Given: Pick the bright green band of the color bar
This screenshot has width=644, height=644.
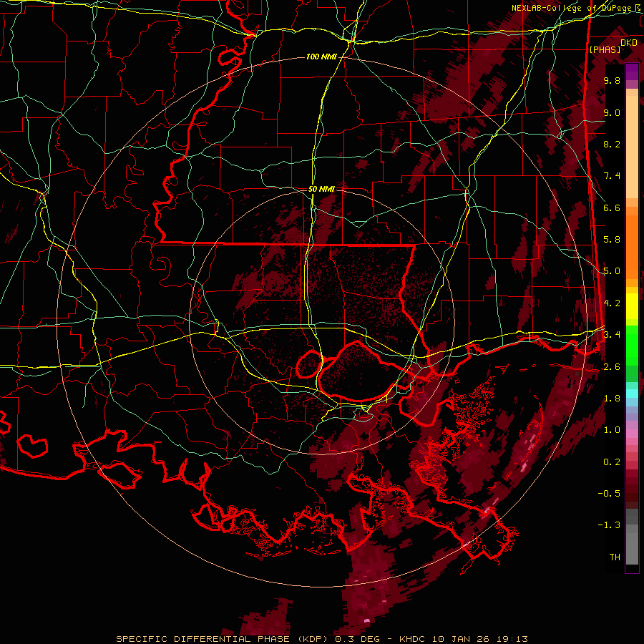Looking at the screenshot, I should pyautogui.click(x=632, y=345).
